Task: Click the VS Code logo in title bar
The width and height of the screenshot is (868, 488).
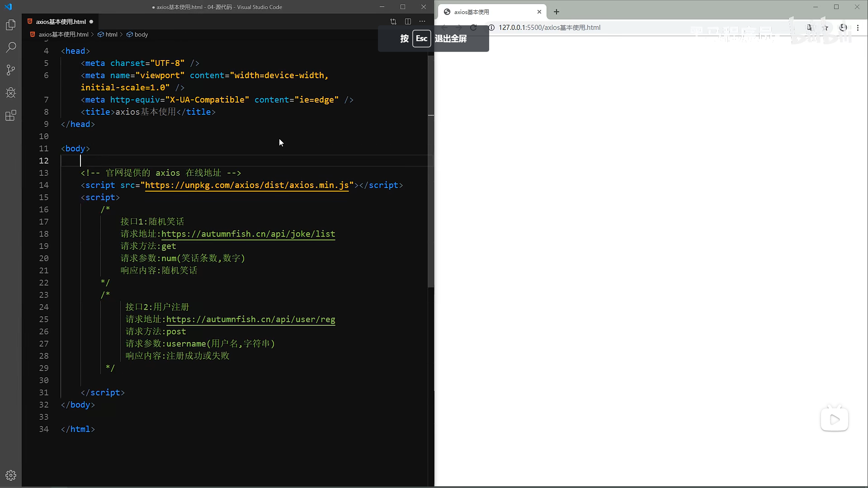Action: coord(8,7)
